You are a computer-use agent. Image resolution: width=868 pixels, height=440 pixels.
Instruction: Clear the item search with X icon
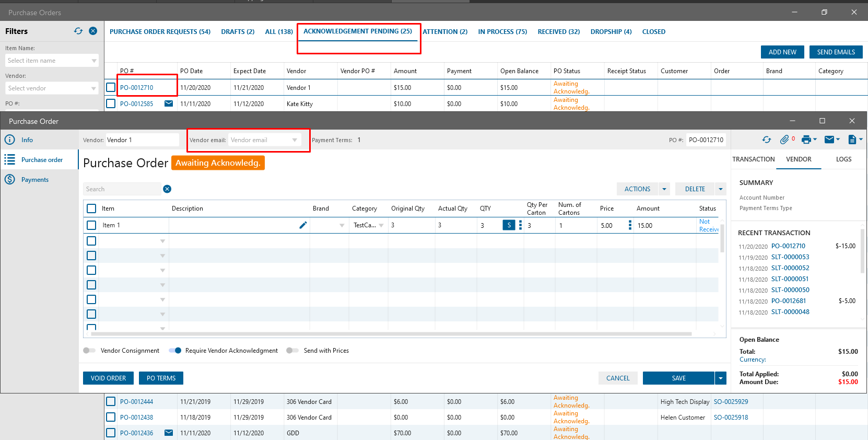(167, 189)
